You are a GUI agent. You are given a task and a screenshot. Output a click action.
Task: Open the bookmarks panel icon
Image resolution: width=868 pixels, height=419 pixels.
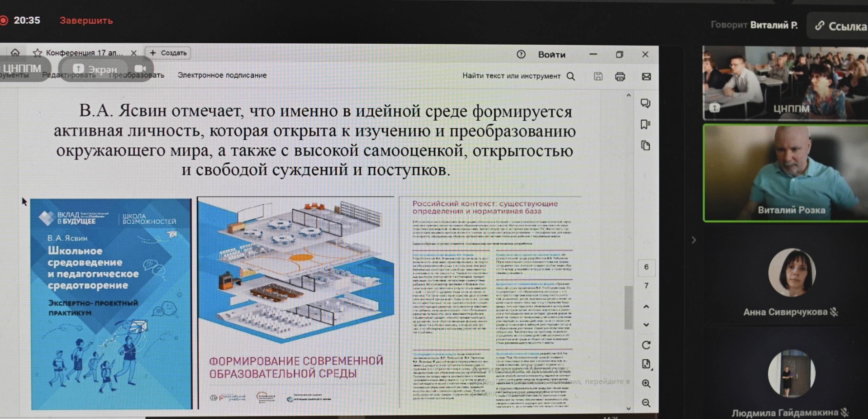click(645, 124)
